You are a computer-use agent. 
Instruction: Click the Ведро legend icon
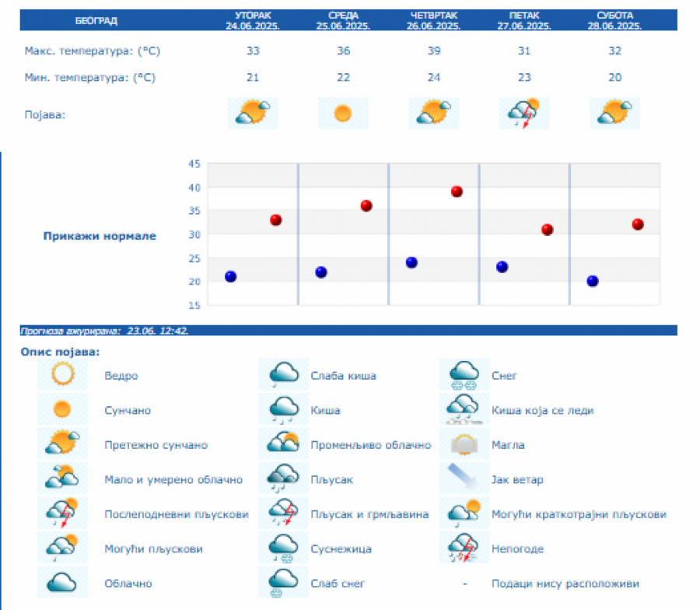[x=61, y=376]
